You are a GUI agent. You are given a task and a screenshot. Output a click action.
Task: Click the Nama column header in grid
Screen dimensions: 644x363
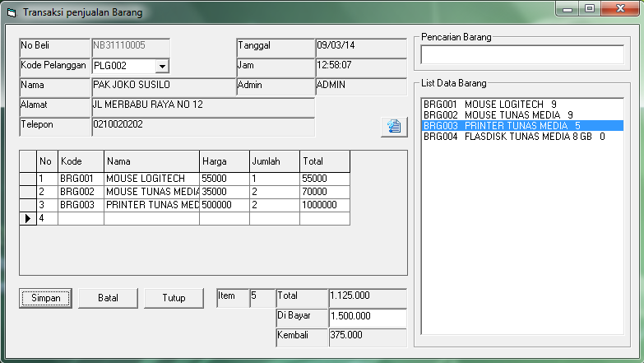(x=151, y=161)
